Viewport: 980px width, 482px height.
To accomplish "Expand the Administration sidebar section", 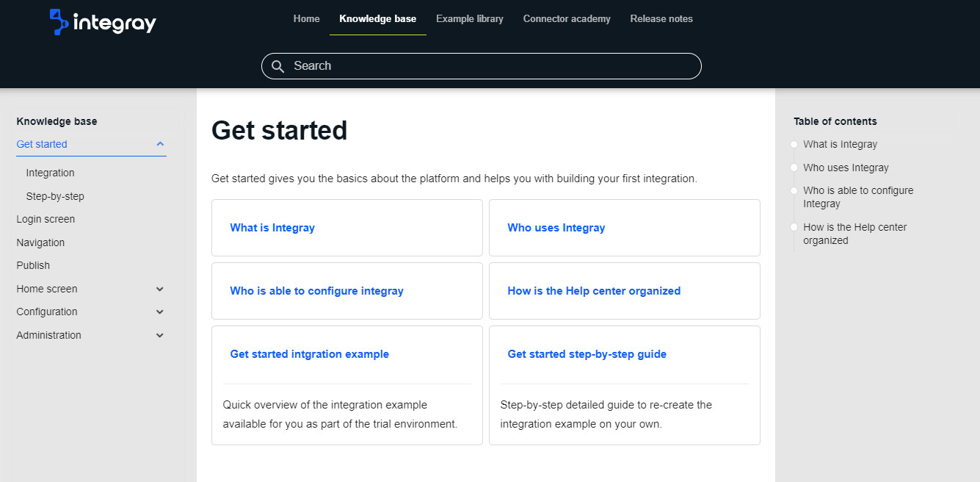I will (x=160, y=336).
